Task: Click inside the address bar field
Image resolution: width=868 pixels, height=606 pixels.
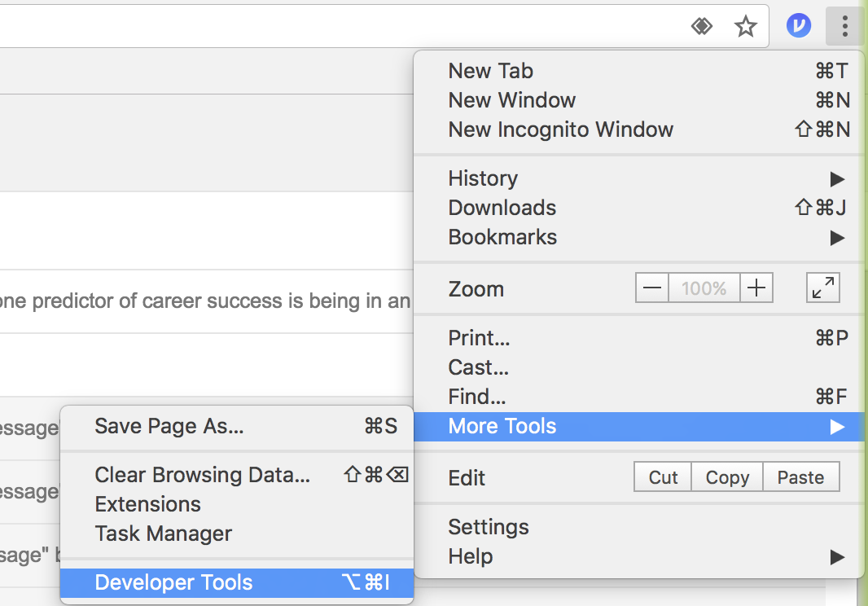Action: (x=326, y=27)
